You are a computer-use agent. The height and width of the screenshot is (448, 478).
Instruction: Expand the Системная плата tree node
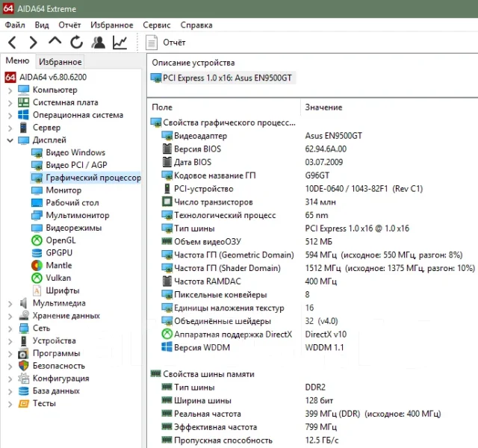coord(10,103)
